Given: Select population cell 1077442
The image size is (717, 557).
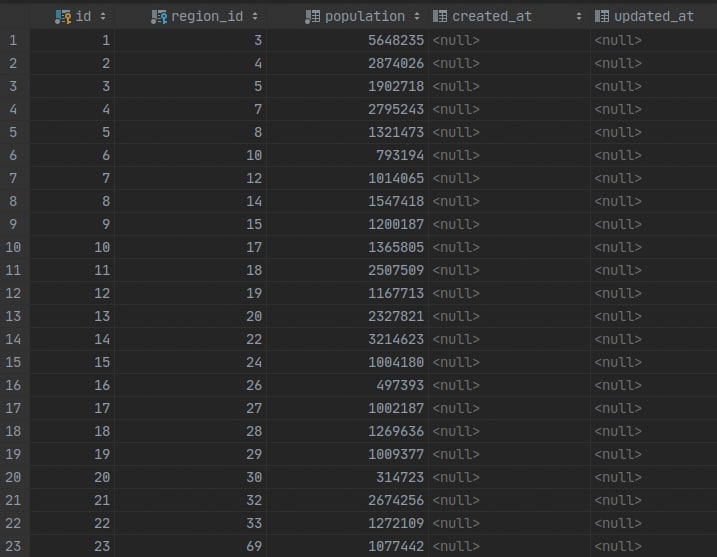Looking at the screenshot, I should 348,546.
